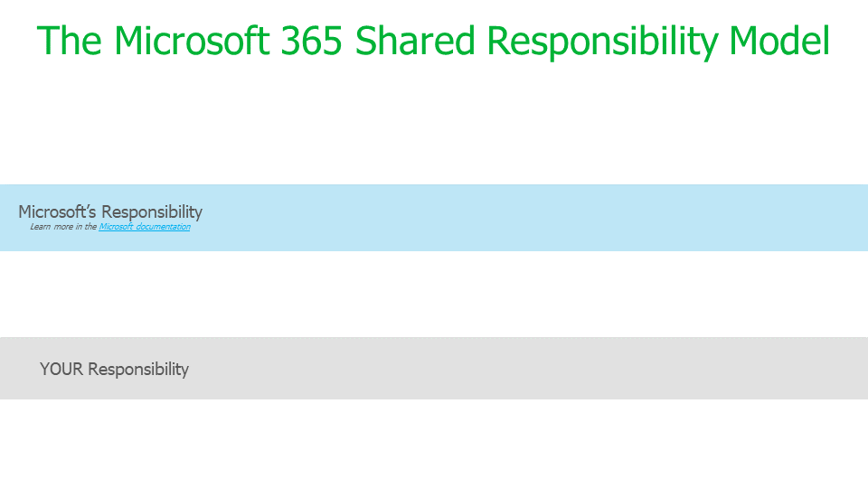Click white area between blue and gray bands
The width and height of the screenshot is (868, 488).
[434, 294]
